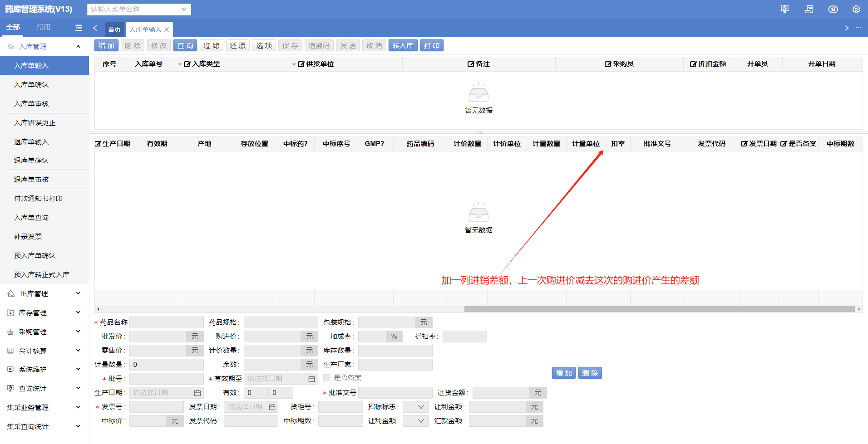Click the edit icon on 折扣金额 column
The width and height of the screenshot is (868, 444).
click(693, 64)
